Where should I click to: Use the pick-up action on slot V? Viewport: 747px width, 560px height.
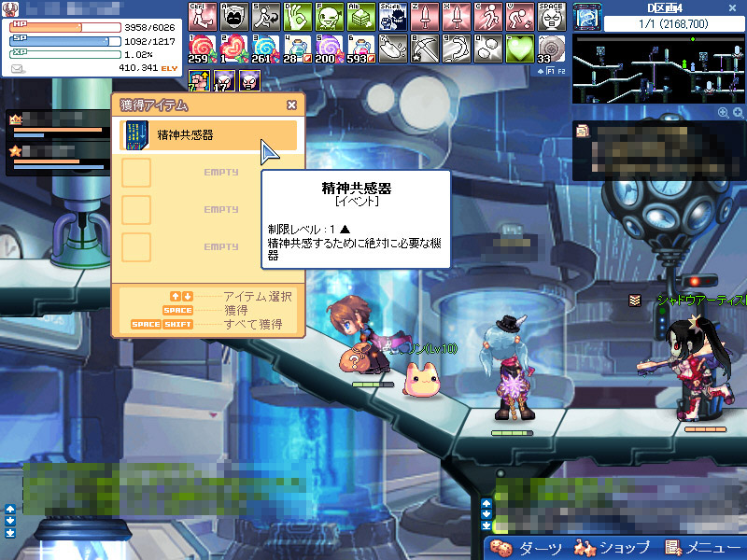(x=520, y=17)
